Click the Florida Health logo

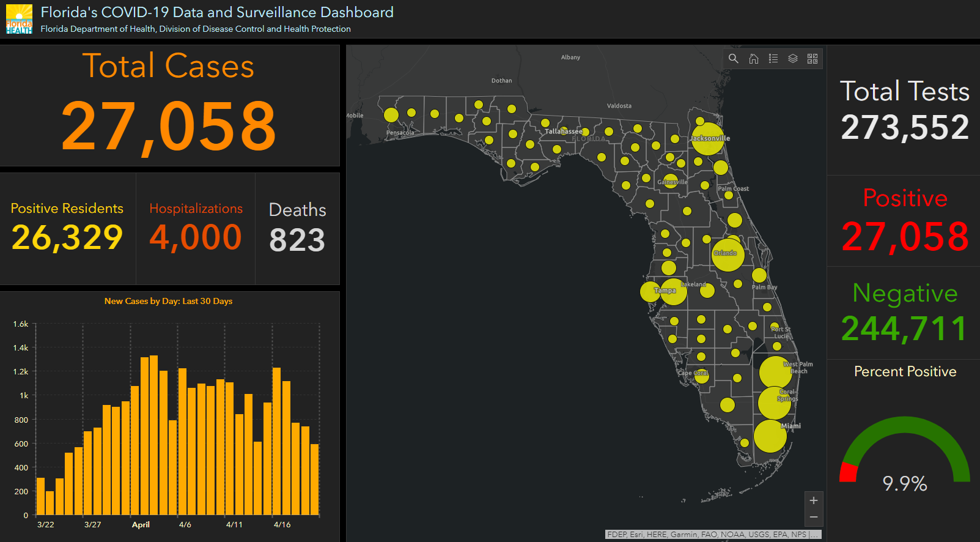click(19, 19)
